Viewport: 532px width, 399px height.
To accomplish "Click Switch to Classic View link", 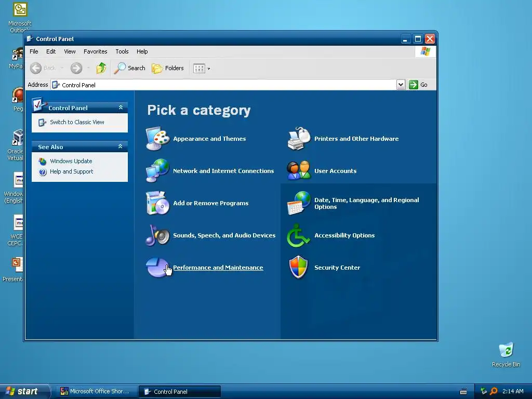I will pos(77,122).
